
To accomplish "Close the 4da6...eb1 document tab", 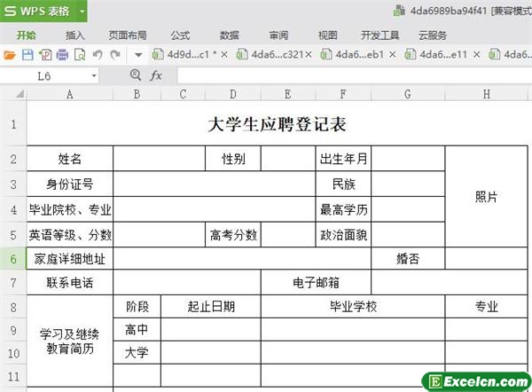I will tap(393, 55).
